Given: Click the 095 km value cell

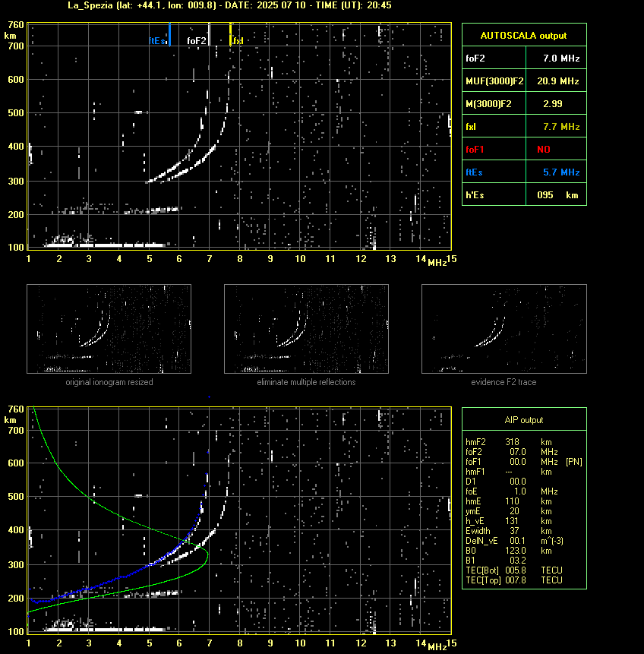Looking at the screenshot, I should coord(557,194).
